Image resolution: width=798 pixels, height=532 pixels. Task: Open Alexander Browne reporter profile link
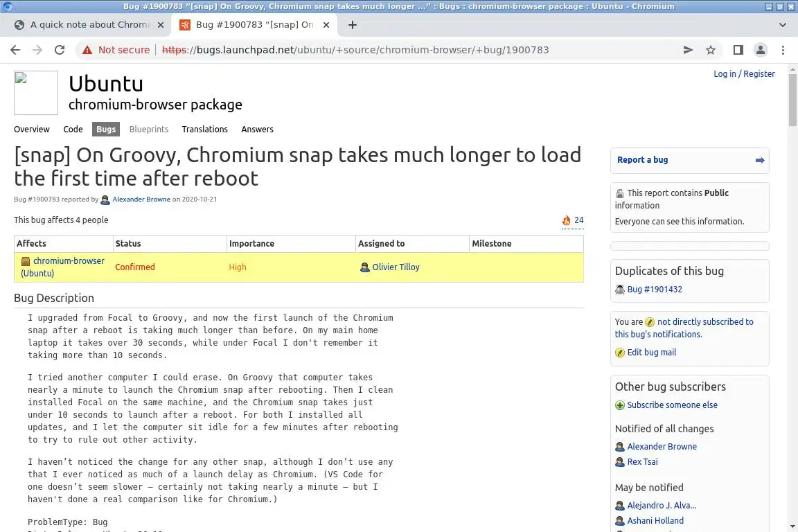[x=141, y=199]
